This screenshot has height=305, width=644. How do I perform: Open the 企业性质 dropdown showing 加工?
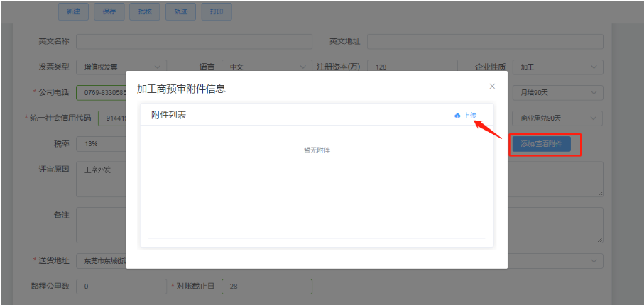coord(558,67)
